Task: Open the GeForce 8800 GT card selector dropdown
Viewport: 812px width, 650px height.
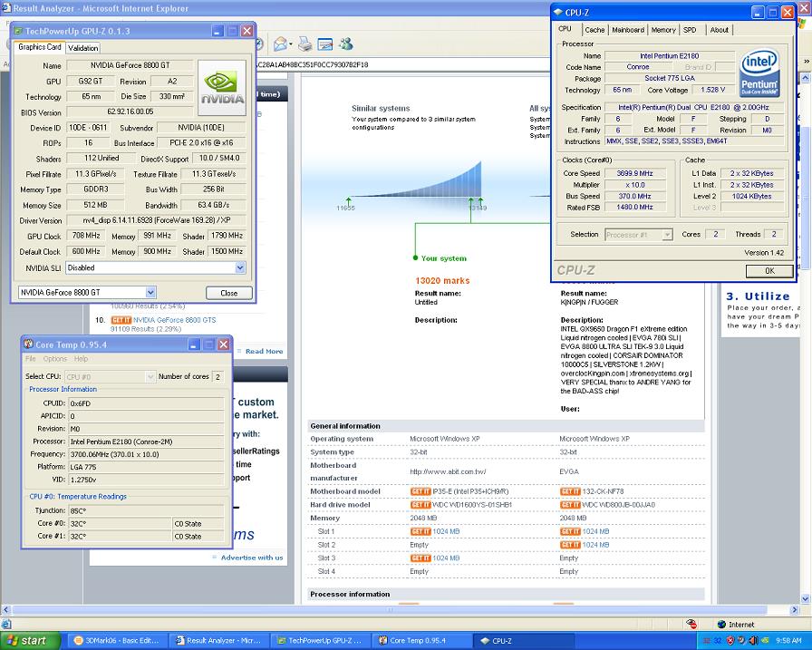Action: click(x=150, y=293)
